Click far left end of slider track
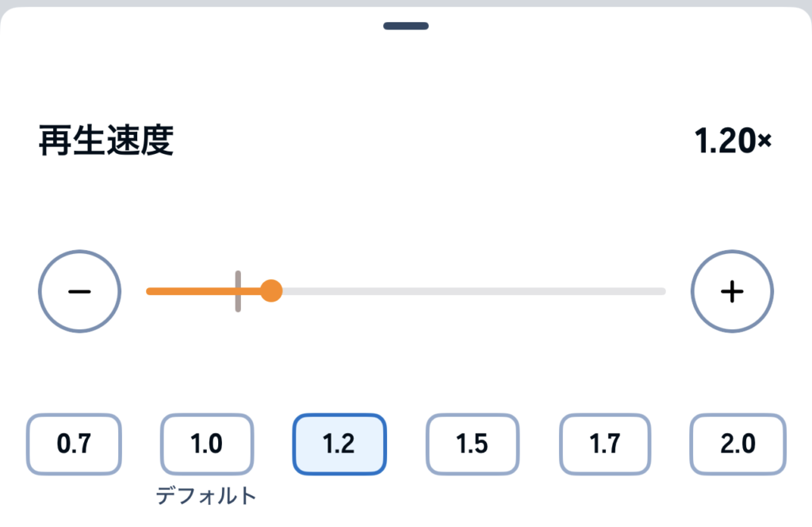This screenshot has height=527, width=812. pyautogui.click(x=151, y=291)
